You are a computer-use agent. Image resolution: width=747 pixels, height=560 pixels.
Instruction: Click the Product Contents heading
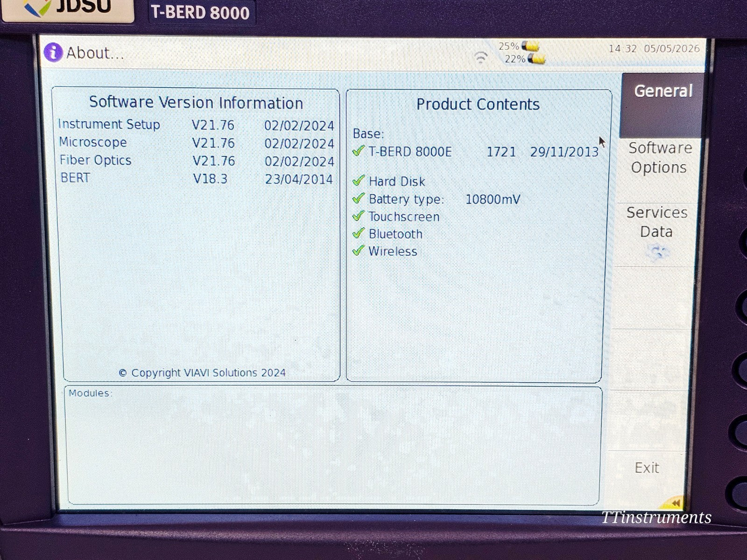coord(478,104)
